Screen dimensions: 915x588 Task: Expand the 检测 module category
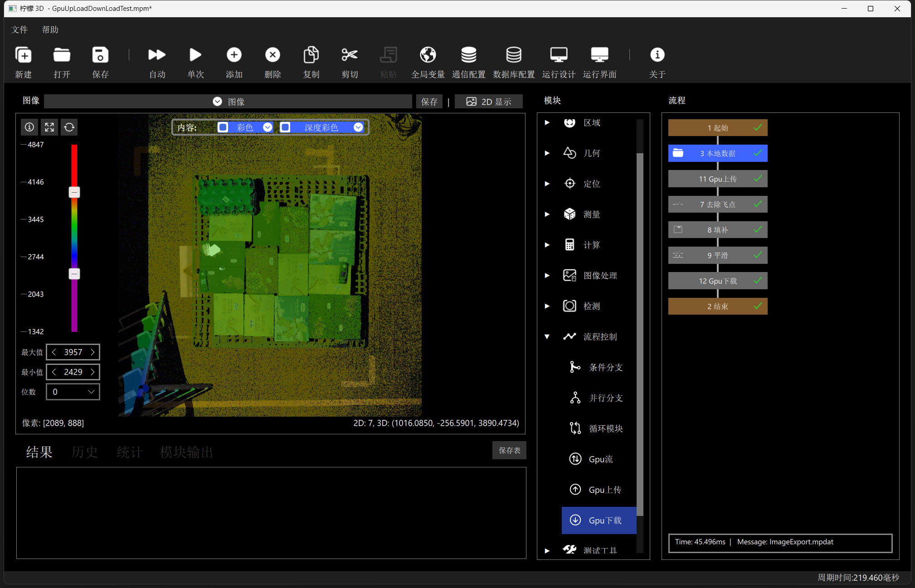(547, 306)
